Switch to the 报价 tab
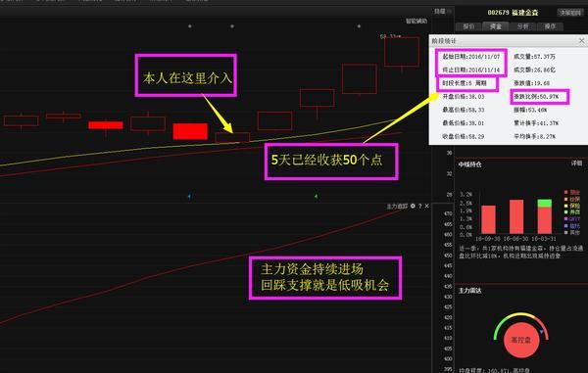Viewport: 588px width, 373px height. pyautogui.click(x=468, y=26)
